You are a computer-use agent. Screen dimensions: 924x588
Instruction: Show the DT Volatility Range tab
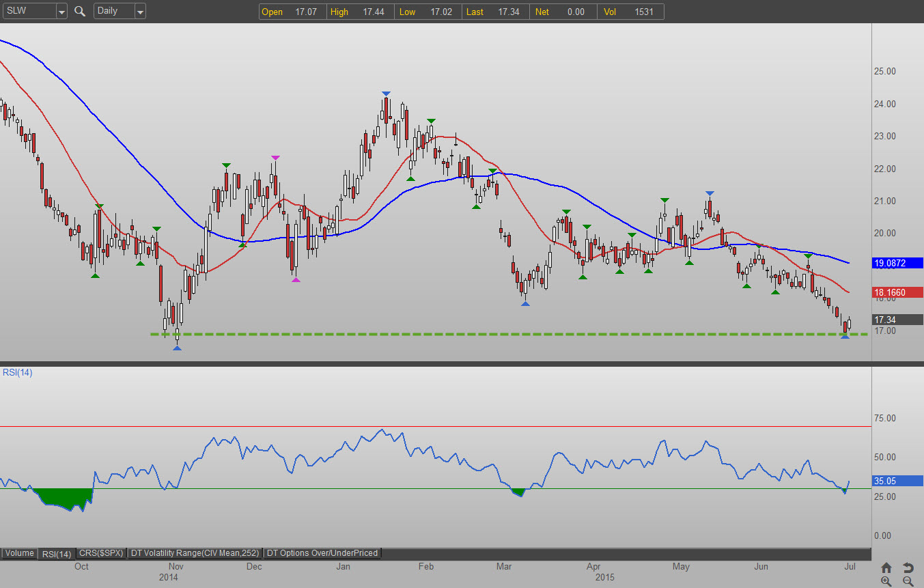(x=195, y=553)
